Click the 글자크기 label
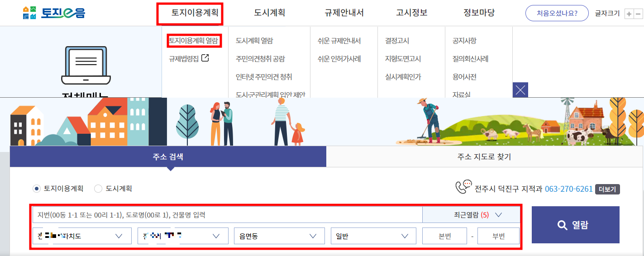 click(x=607, y=14)
